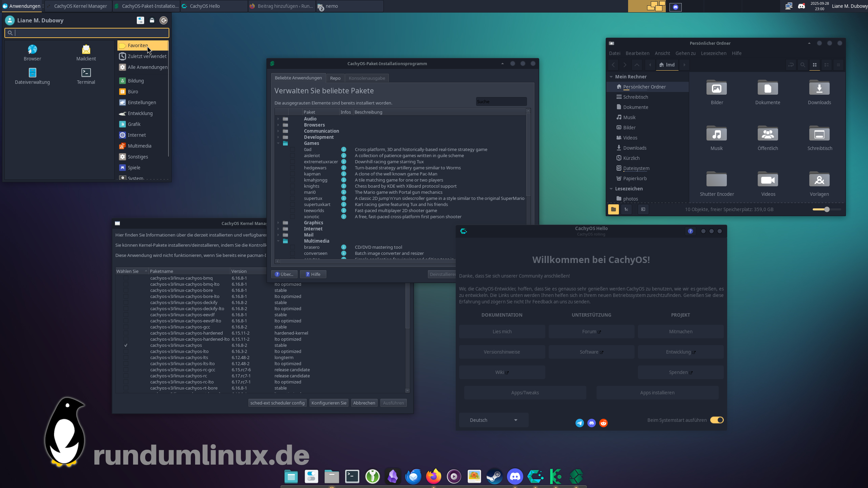Viewport: 868px width, 488px height.
Task: Toggle 'Beim Systemstart ausführen' switch
Action: click(x=717, y=420)
